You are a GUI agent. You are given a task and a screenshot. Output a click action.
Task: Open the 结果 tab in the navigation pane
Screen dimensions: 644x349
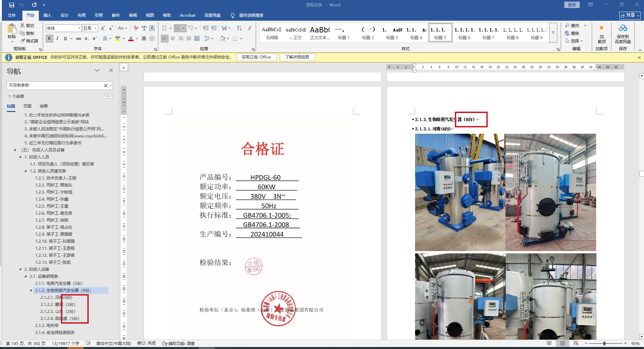point(44,106)
